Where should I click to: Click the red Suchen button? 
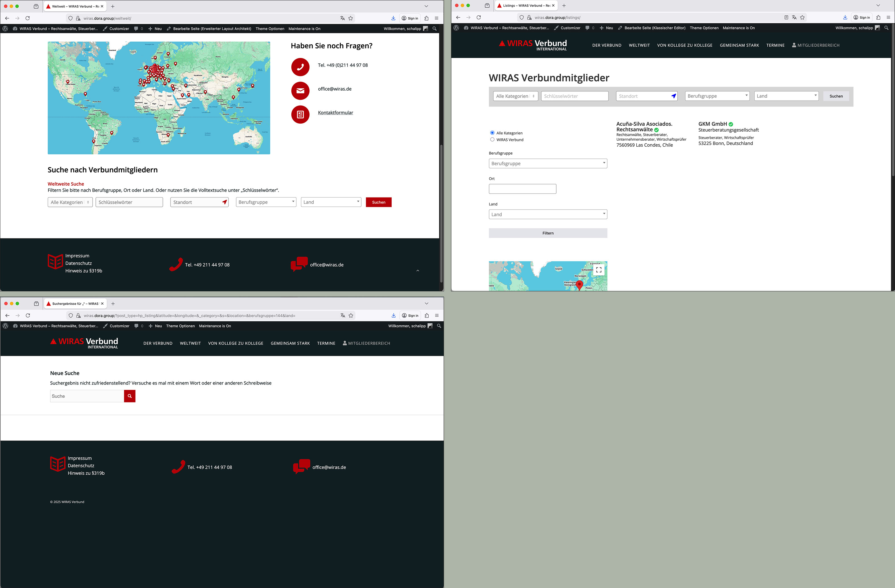click(378, 202)
